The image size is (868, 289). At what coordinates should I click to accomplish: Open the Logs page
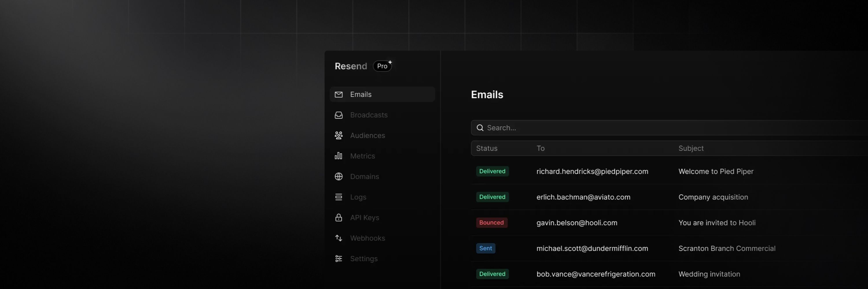(x=382, y=197)
